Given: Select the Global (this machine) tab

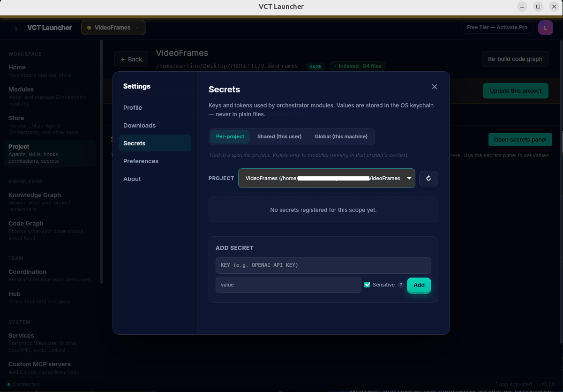Looking at the screenshot, I should click(x=341, y=136).
